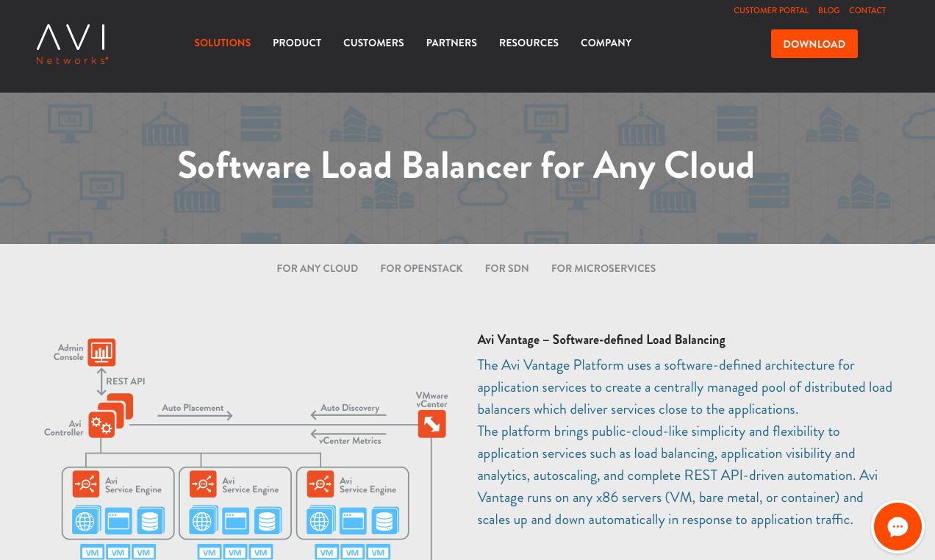Click the first Avi Service Engine icon

click(86, 484)
